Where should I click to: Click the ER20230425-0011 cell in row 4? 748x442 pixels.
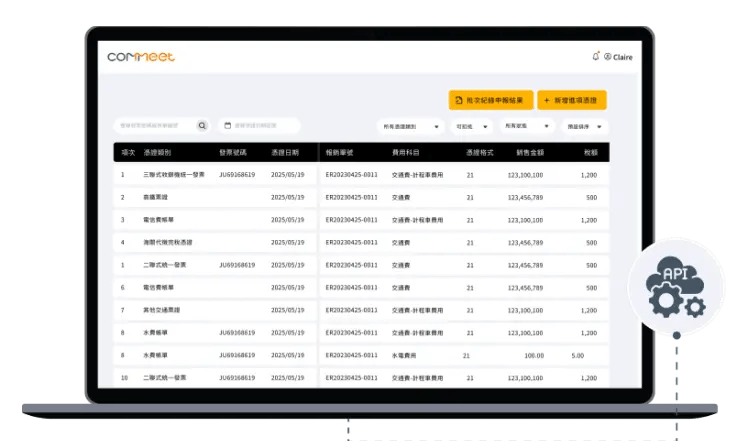[352, 243]
